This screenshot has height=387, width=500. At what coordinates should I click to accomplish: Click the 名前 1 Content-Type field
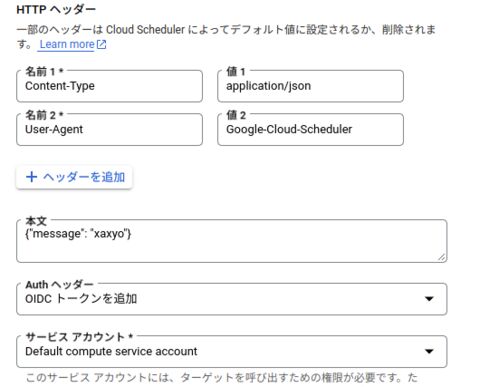coord(109,86)
